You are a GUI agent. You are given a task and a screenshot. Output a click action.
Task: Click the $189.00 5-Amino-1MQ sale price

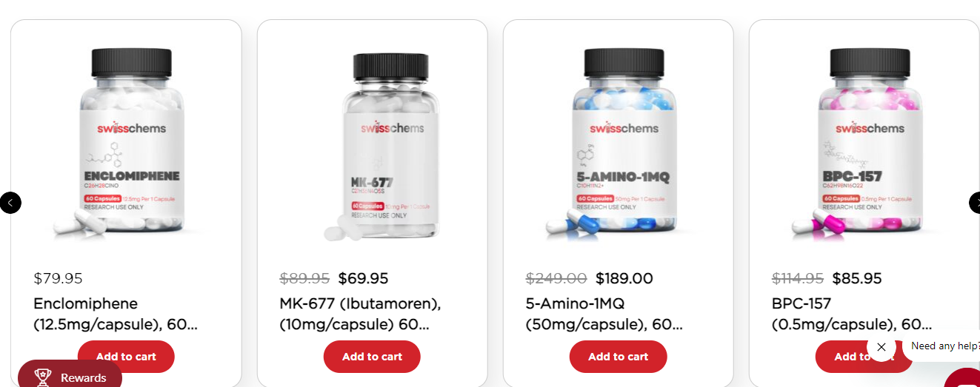[624, 278]
